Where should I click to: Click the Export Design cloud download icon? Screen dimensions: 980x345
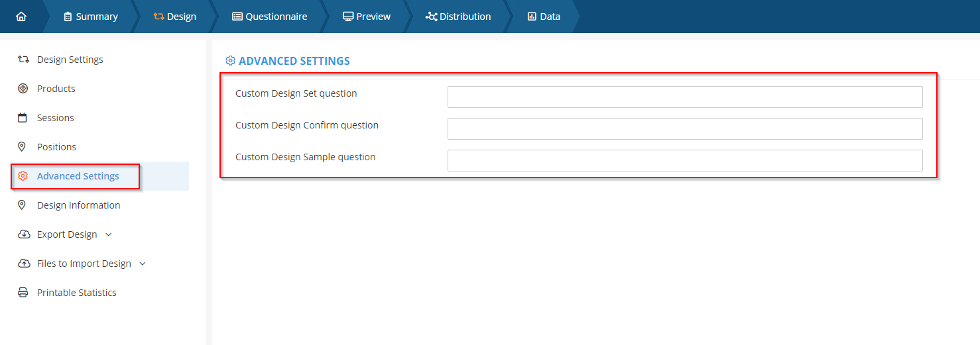23,234
